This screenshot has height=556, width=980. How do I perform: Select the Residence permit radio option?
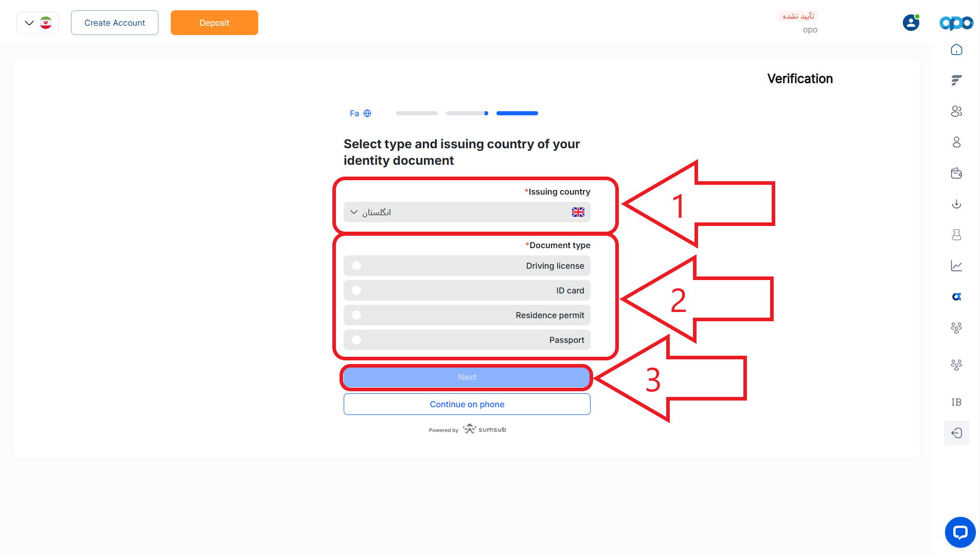[x=467, y=315]
